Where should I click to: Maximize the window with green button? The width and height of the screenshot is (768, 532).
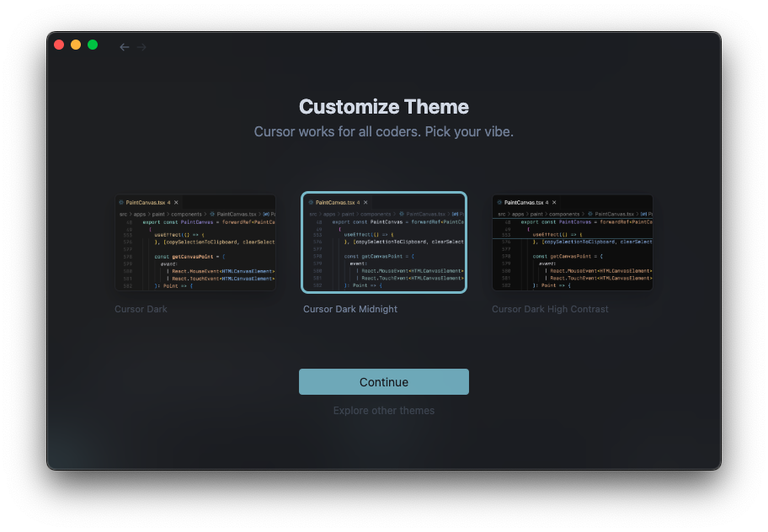coord(93,45)
